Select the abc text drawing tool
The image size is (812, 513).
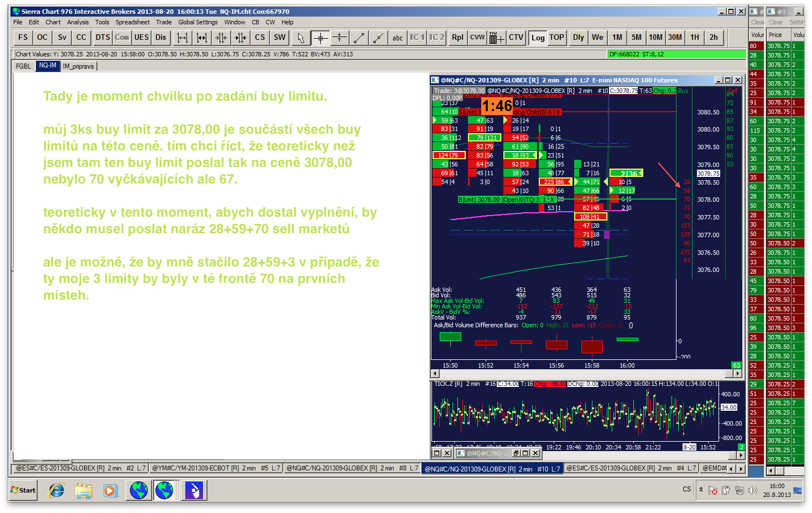pyautogui.click(x=398, y=38)
